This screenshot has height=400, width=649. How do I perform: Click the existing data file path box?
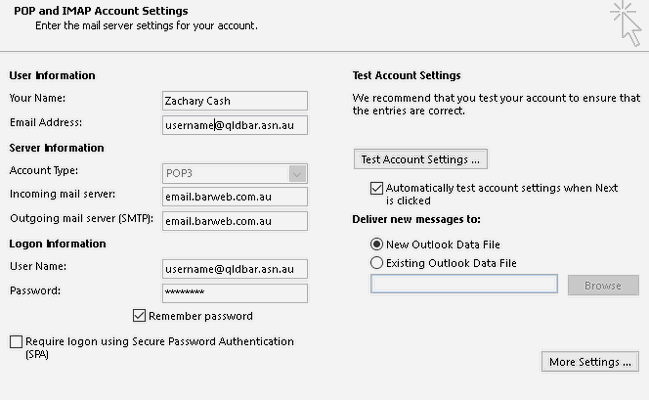[x=464, y=284]
